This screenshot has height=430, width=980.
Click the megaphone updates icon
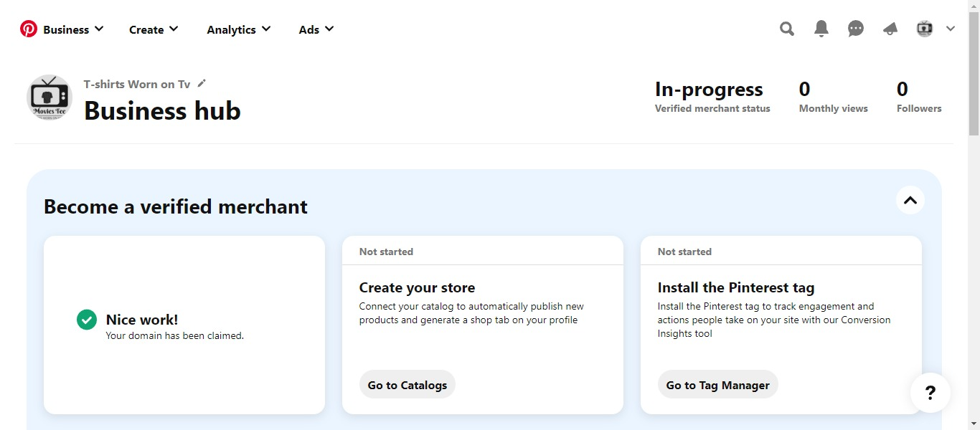tap(890, 29)
